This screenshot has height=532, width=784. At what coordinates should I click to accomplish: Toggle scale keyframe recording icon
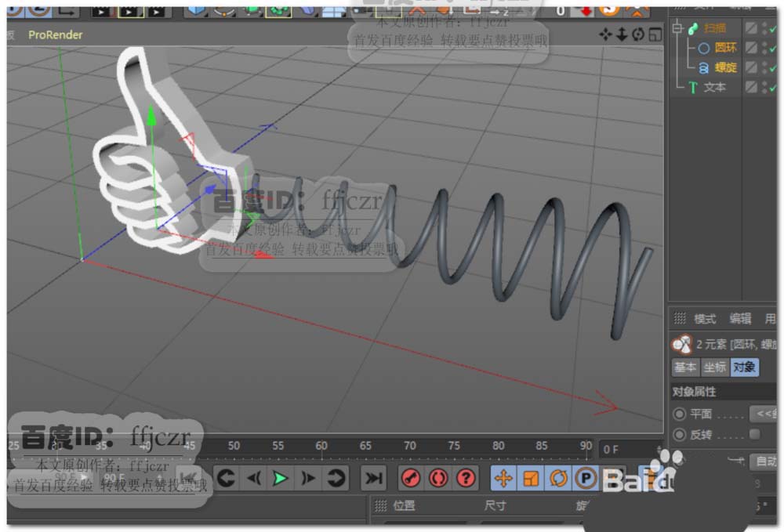click(x=531, y=478)
